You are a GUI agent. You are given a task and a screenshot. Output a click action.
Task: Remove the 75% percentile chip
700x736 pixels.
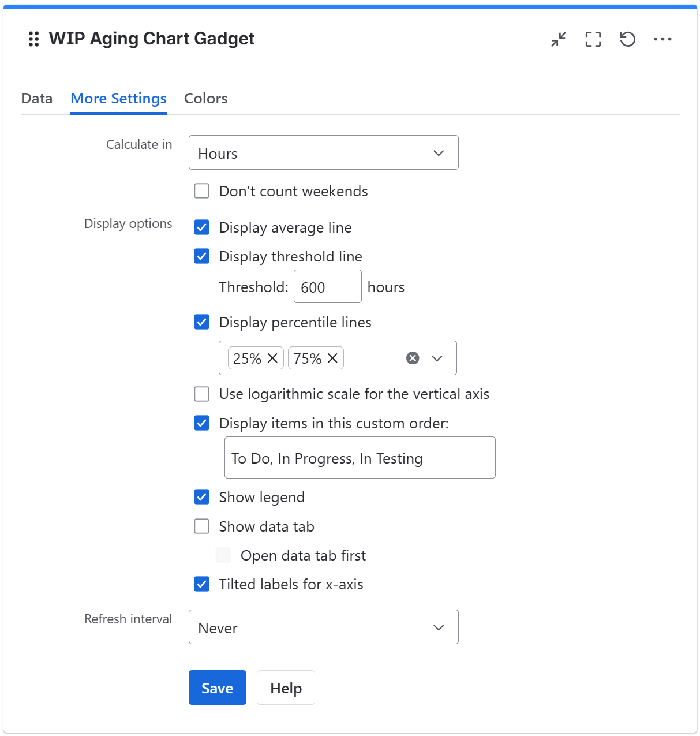click(x=333, y=358)
